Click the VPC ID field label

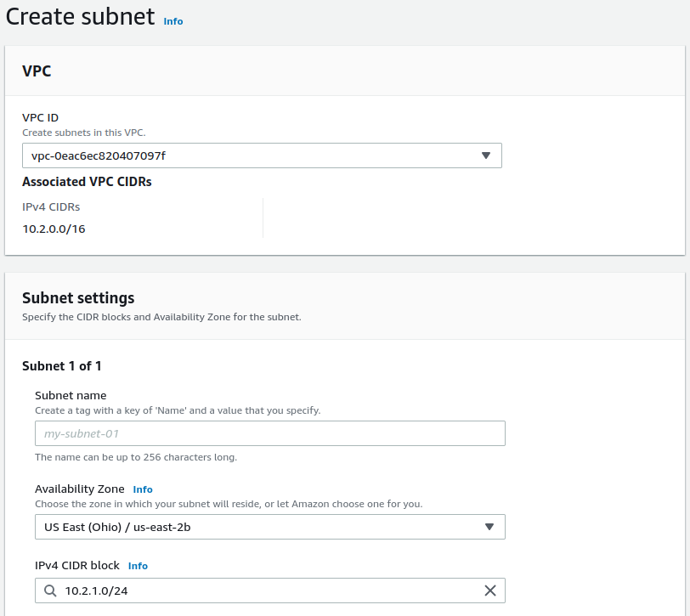pyautogui.click(x=40, y=118)
